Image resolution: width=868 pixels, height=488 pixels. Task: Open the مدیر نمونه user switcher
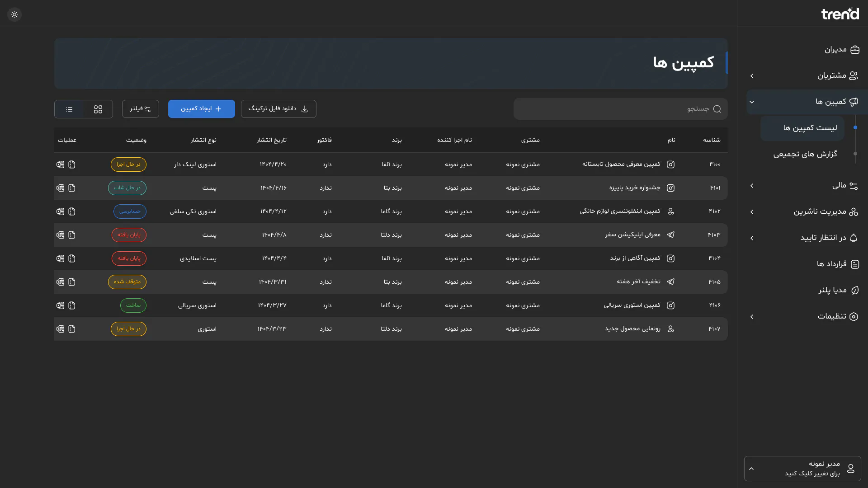tap(802, 469)
